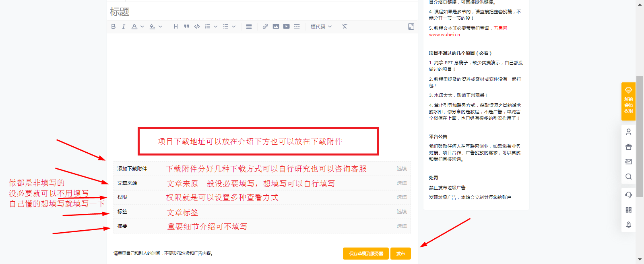Open the text color dropdown arrow
This screenshot has width=644, height=264.
pos(142,27)
